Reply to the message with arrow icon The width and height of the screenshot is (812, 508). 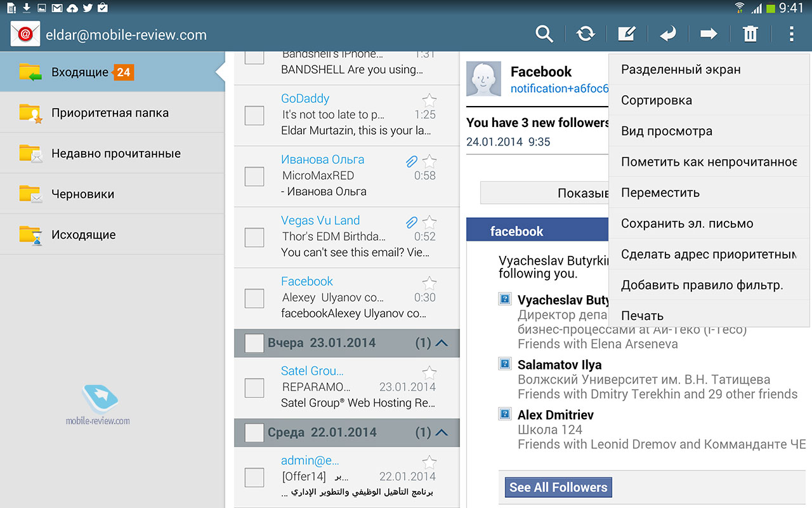[x=668, y=34]
